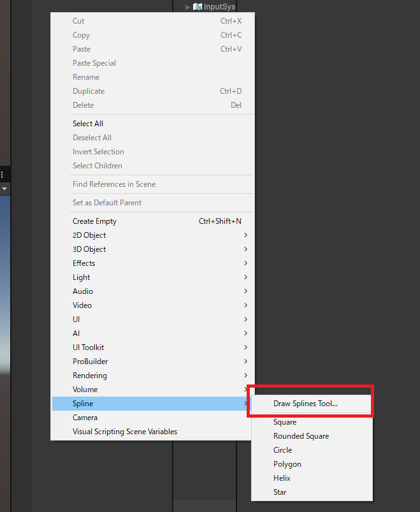Open the three-dot panel options menu
The image size is (420, 512).
[x=2, y=174]
